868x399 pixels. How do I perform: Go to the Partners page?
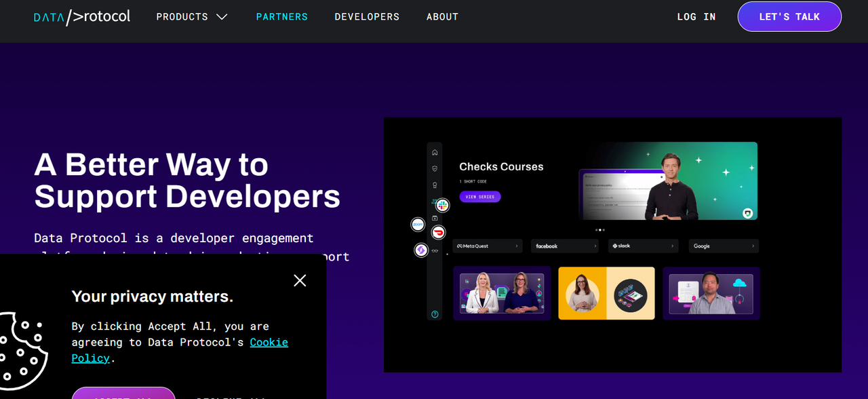click(281, 16)
